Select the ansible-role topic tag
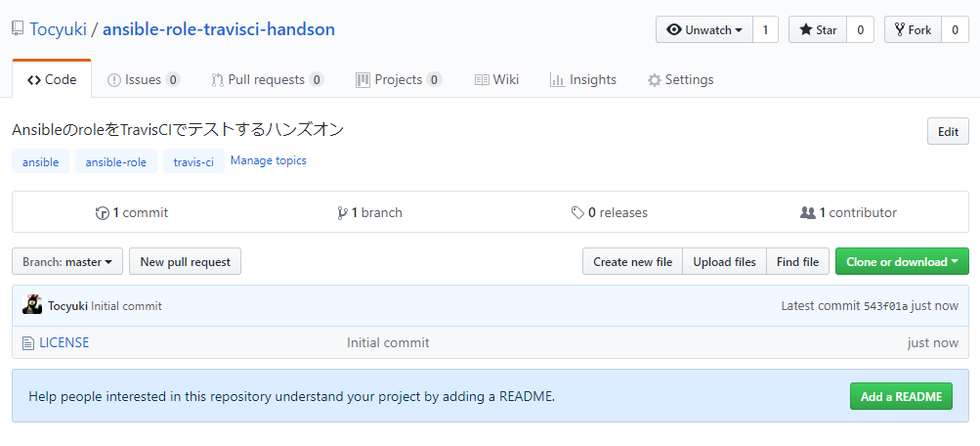This screenshot has height=446, width=980. [x=116, y=162]
